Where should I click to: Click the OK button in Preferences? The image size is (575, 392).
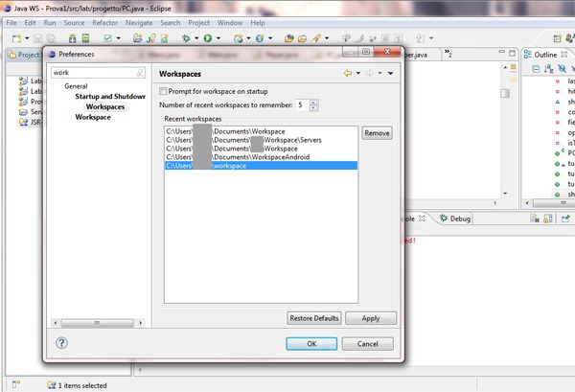coord(311,343)
